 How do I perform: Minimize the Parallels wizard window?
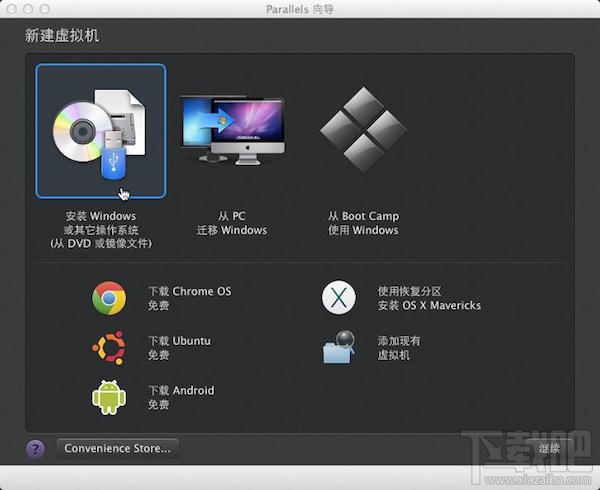28,9
